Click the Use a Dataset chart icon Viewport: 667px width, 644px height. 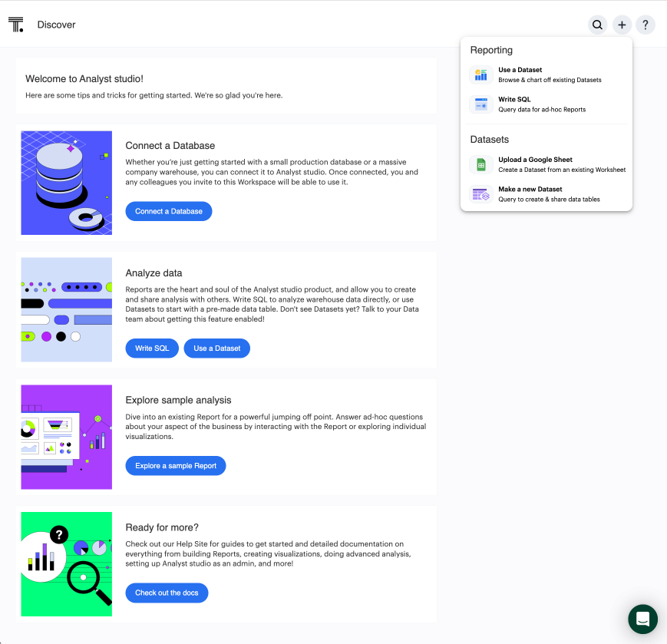[481, 74]
